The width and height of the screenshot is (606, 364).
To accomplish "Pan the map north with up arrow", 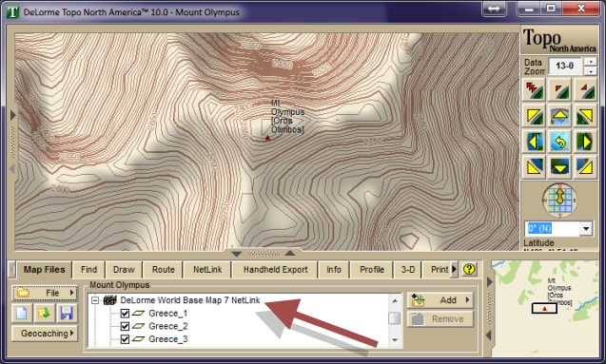I will click(559, 115).
